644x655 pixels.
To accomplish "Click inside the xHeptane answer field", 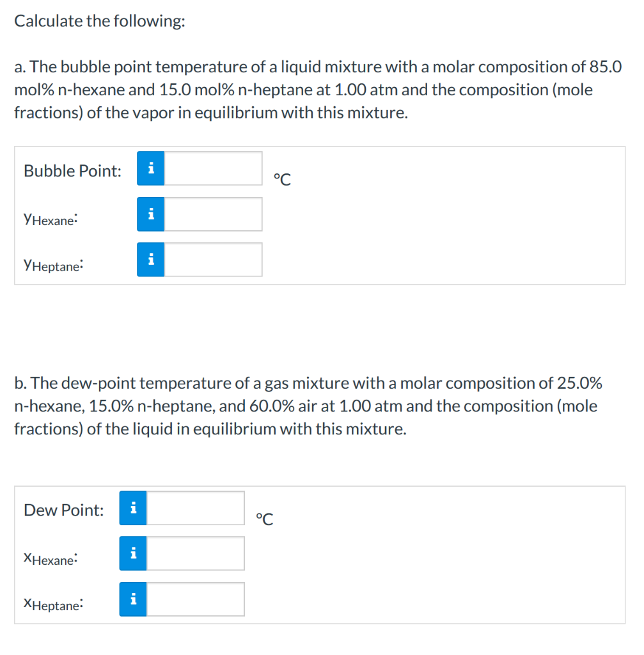I will 196,599.
